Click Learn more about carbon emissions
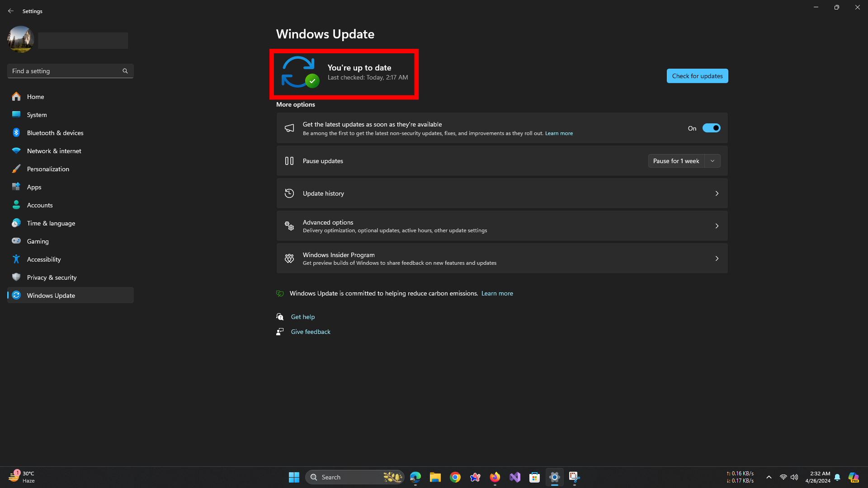This screenshot has width=868, height=488. [x=497, y=293]
